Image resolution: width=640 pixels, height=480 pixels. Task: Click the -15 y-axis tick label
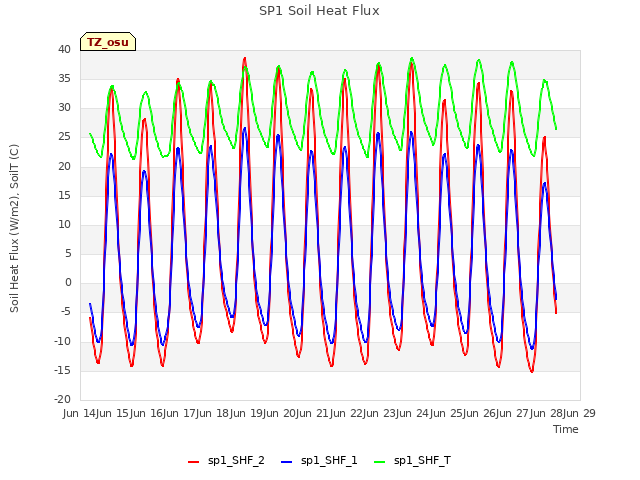[x=63, y=371]
